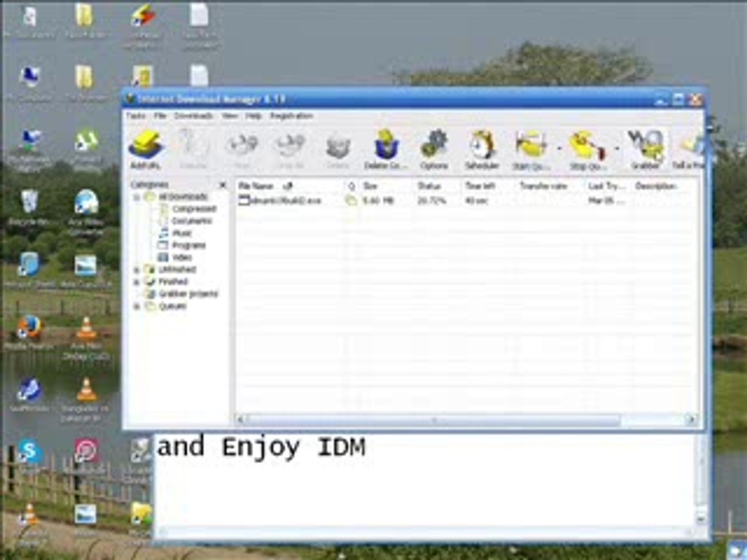This screenshot has width=747, height=560.
Task: Select Programs category
Action: click(189, 245)
